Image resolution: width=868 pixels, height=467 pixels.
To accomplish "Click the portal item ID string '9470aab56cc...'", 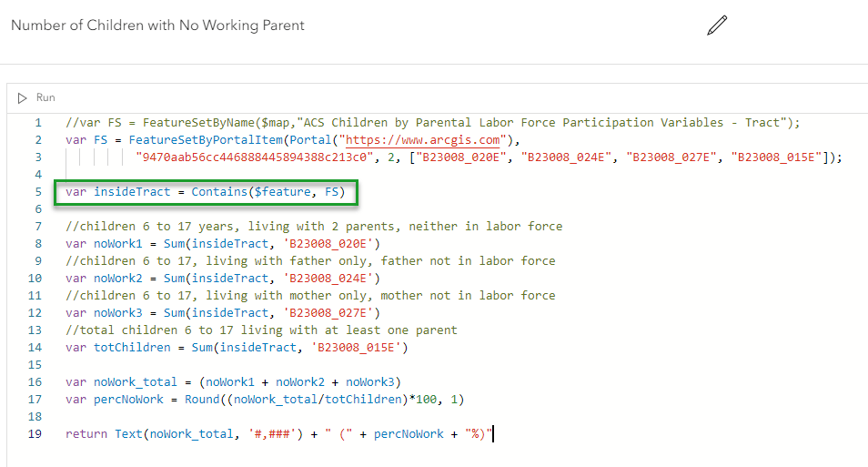I will (x=255, y=157).
